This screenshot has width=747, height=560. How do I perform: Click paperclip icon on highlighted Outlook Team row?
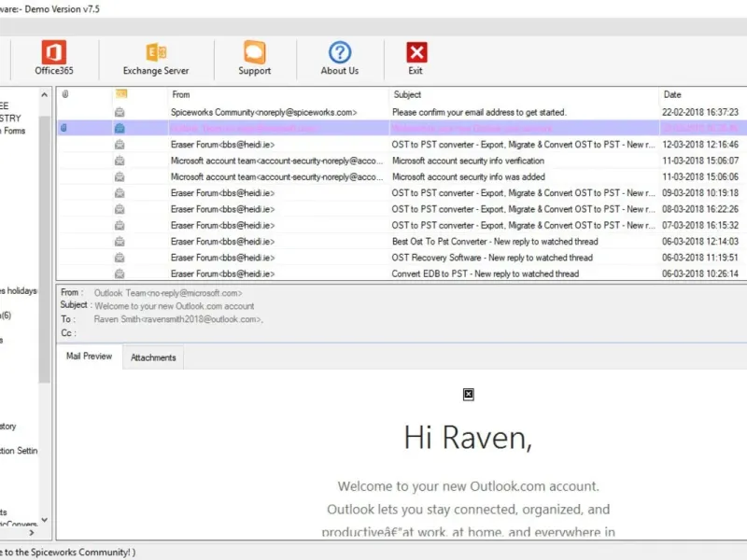(63, 128)
